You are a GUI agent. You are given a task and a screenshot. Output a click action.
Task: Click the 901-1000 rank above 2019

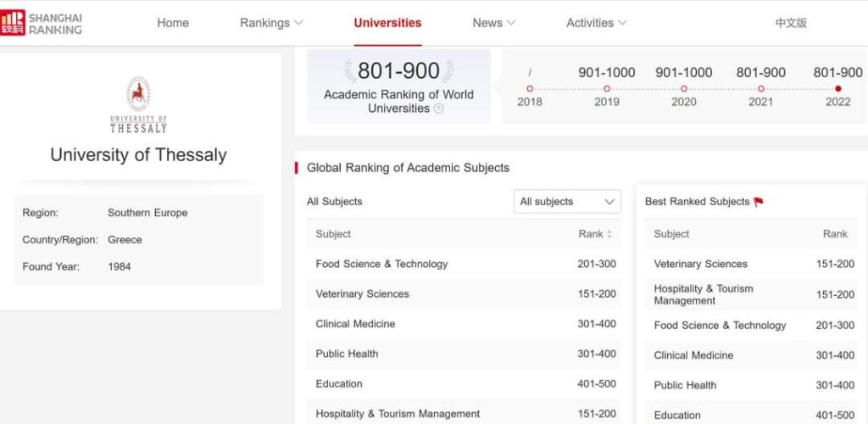(x=607, y=73)
